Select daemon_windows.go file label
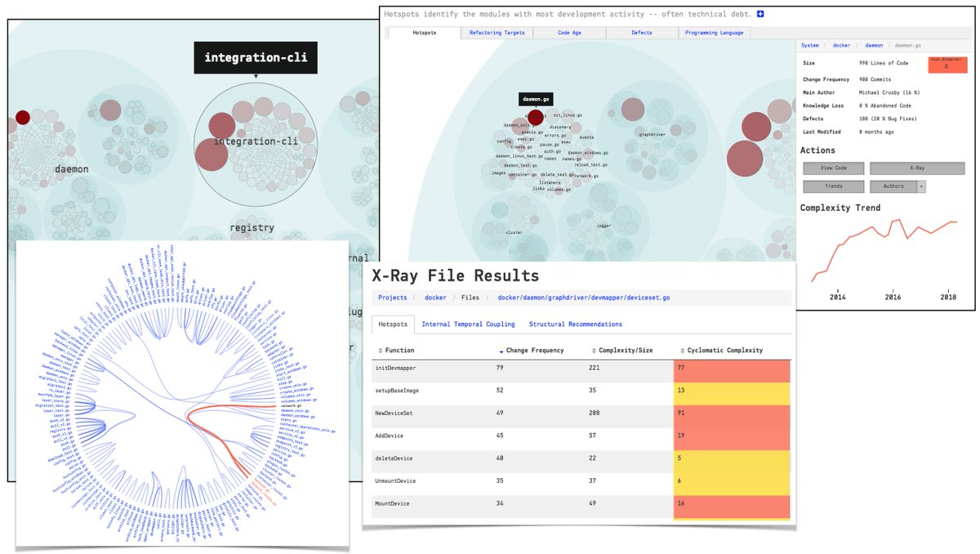The width and height of the screenshot is (980, 554). (587, 152)
